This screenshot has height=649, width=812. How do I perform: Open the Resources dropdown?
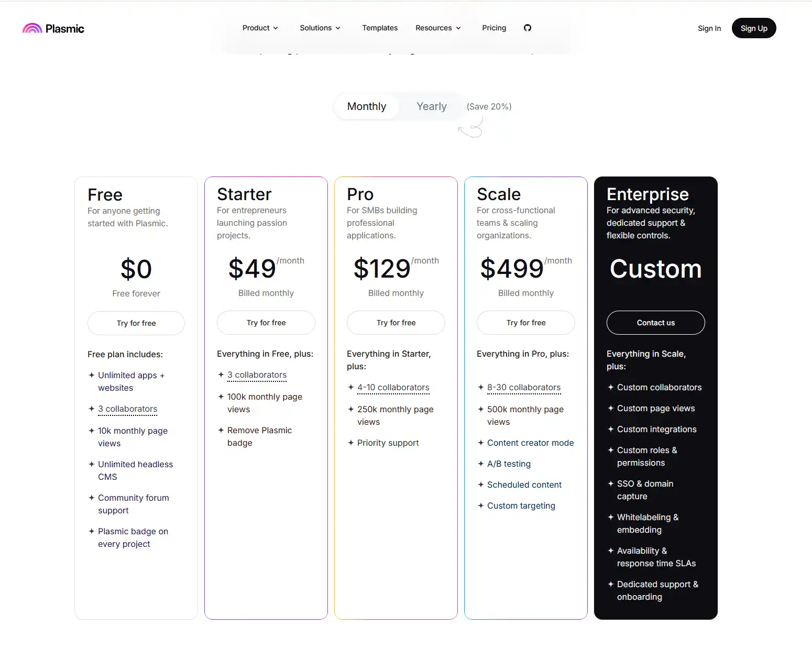(x=437, y=28)
